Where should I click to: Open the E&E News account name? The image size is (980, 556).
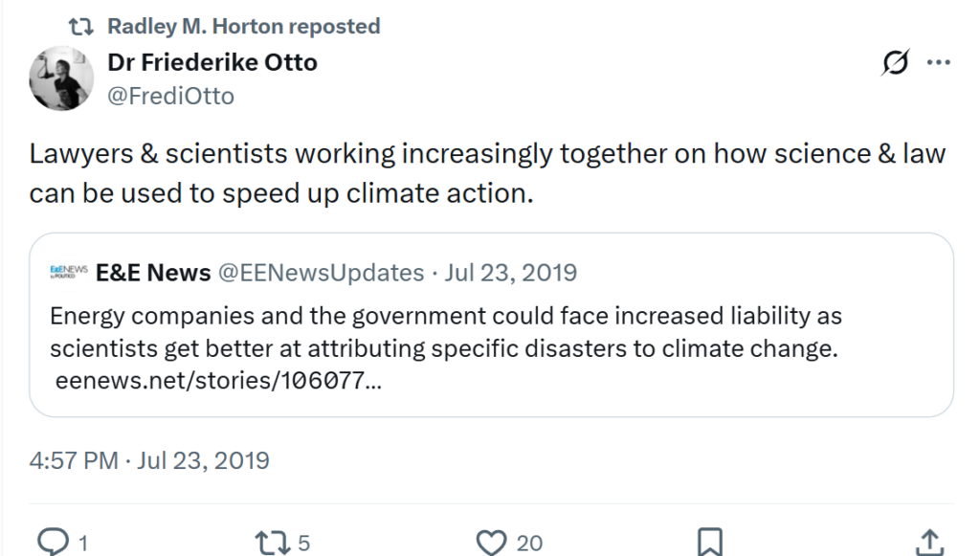point(153,273)
